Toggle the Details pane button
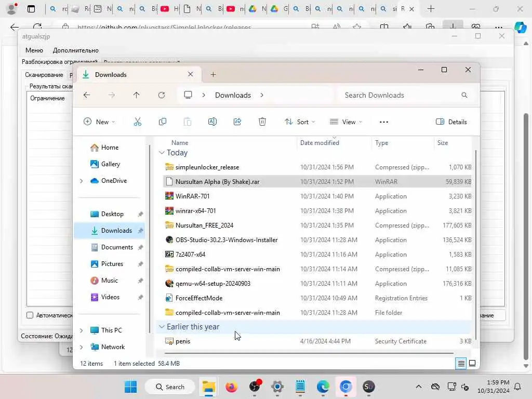Image resolution: width=532 pixels, height=399 pixels. [451, 122]
